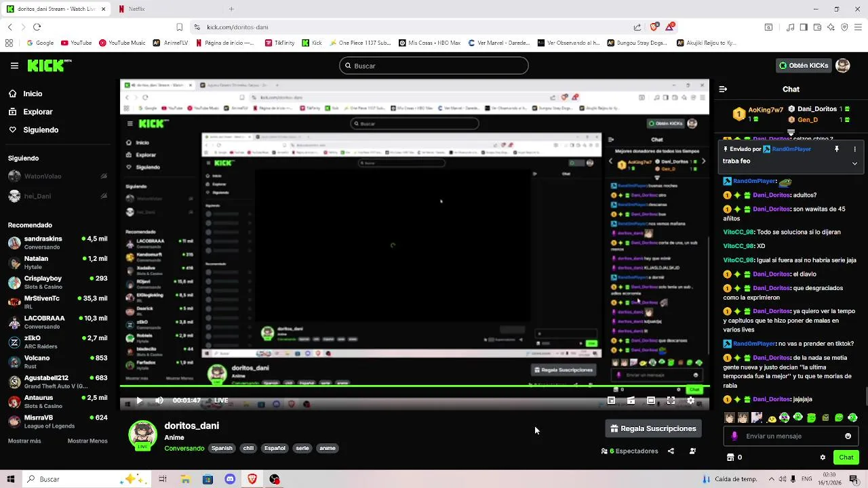Open the Volcano Rust channel
This screenshot has height=488, width=868.
coord(58,362)
